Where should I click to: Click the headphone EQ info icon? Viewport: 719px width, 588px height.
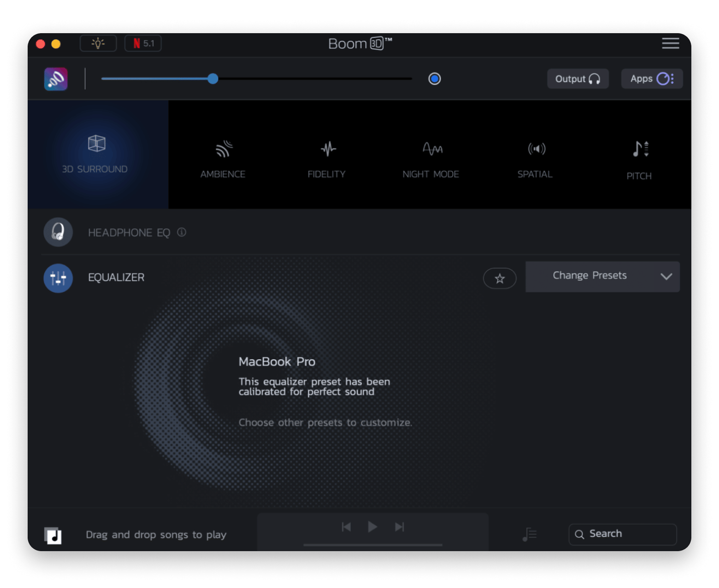click(182, 232)
